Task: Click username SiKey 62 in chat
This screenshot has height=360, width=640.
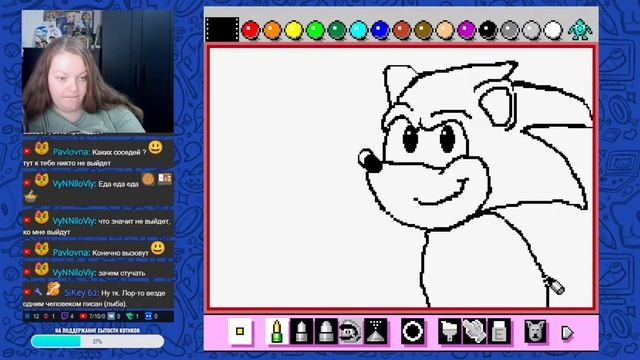Action: click(x=81, y=293)
